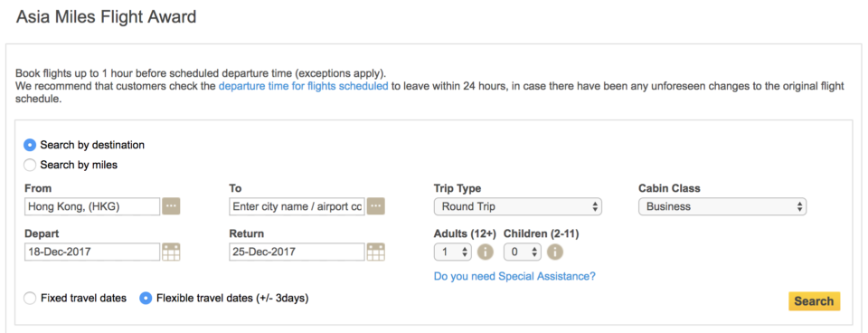
Task: Open Do you need Special Assistance link
Action: (x=514, y=276)
